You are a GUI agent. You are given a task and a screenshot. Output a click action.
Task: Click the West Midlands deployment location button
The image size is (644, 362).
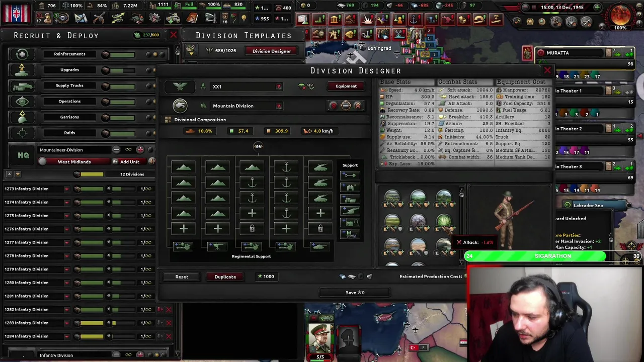[x=74, y=162]
